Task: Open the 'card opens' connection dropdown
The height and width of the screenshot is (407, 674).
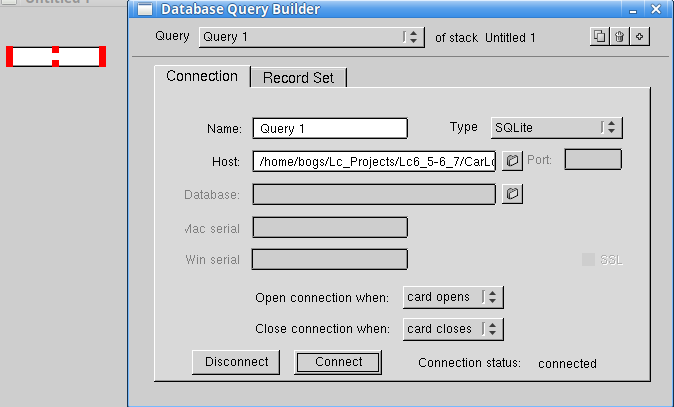Action: 453,297
